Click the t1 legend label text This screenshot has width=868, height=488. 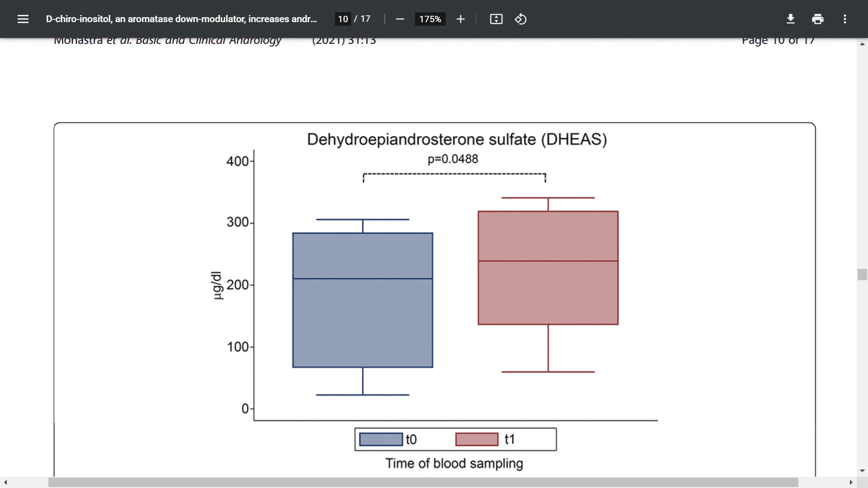click(x=509, y=439)
